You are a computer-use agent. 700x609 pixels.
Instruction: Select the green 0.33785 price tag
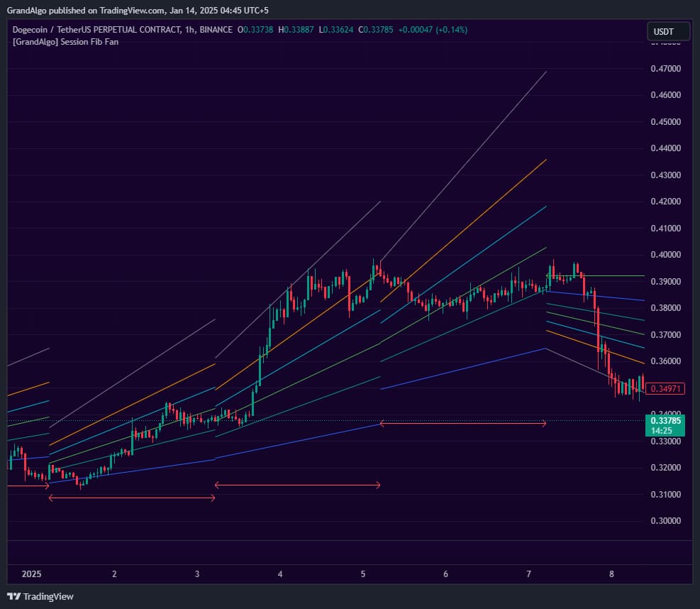(x=665, y=421)
